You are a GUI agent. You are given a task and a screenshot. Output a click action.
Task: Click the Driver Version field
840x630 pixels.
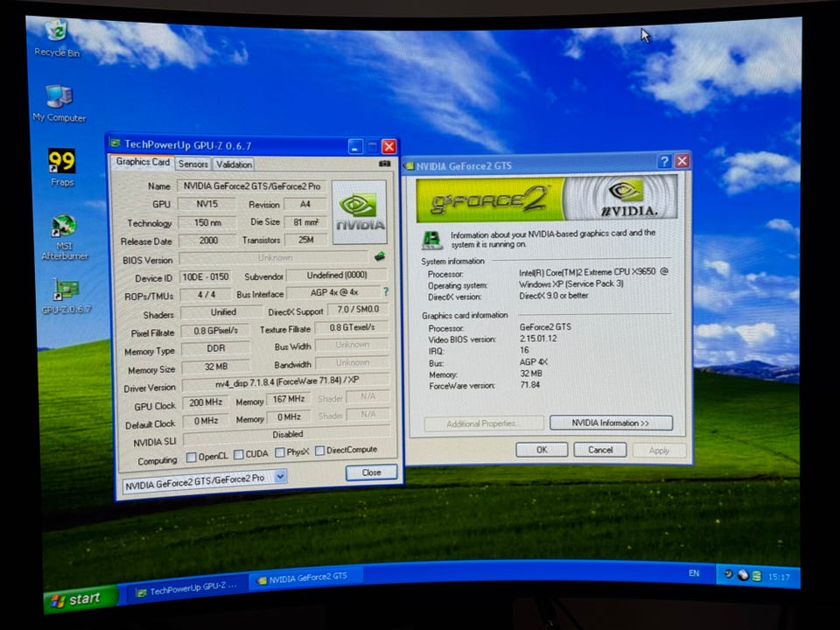coord(285,381)
